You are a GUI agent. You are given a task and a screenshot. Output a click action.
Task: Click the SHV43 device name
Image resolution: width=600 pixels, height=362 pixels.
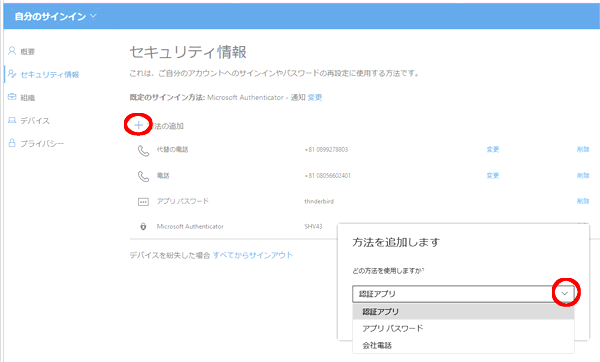tap(313, 227)
